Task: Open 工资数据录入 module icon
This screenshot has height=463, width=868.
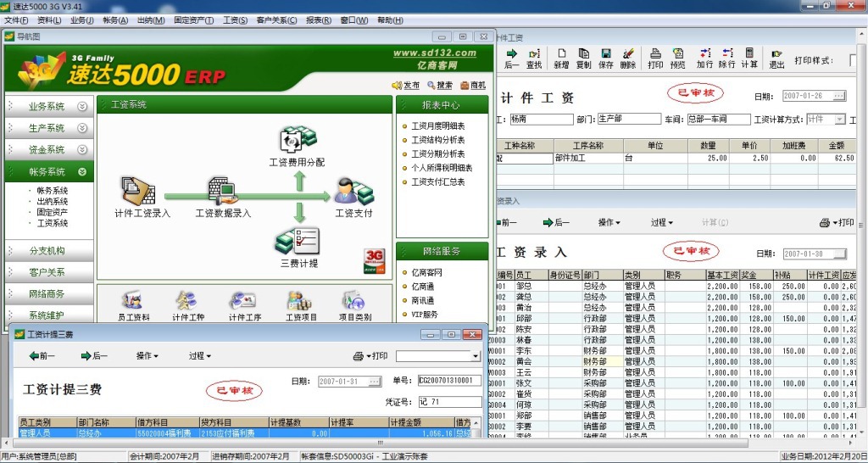Action: coord(223,190)
